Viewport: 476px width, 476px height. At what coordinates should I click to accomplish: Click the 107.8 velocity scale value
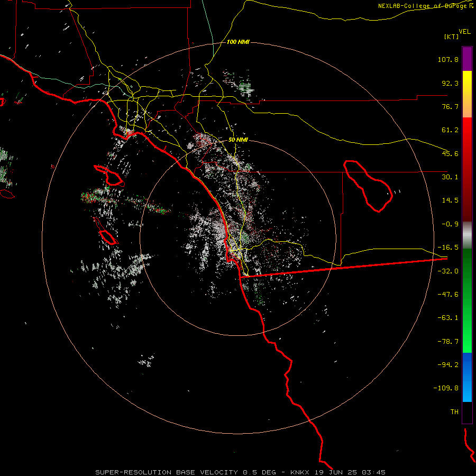(x=448, y=59)
